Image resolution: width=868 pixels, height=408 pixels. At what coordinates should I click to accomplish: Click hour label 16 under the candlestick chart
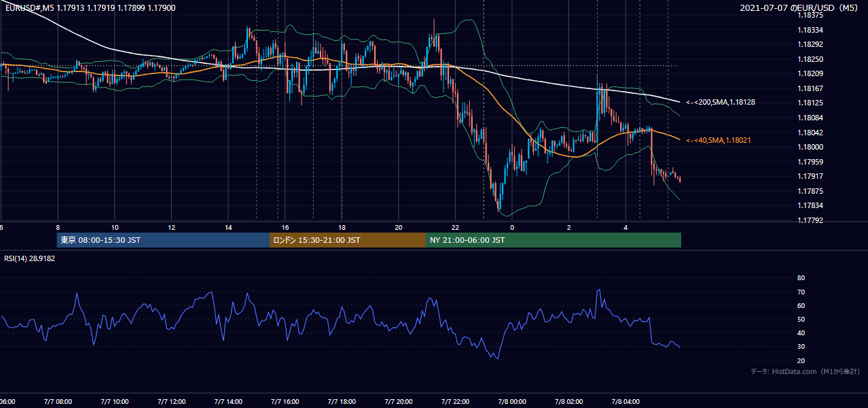285,228
